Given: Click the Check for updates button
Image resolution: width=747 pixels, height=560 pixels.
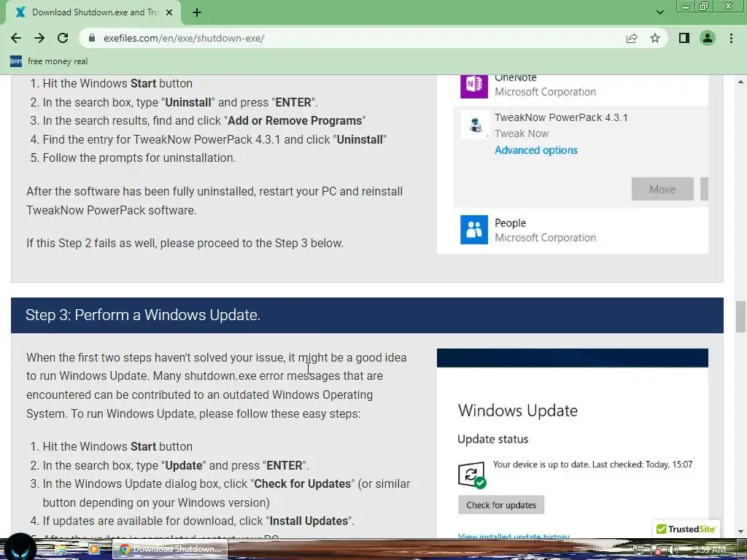Looking at the screenshot, I should (x=501, y=505).
